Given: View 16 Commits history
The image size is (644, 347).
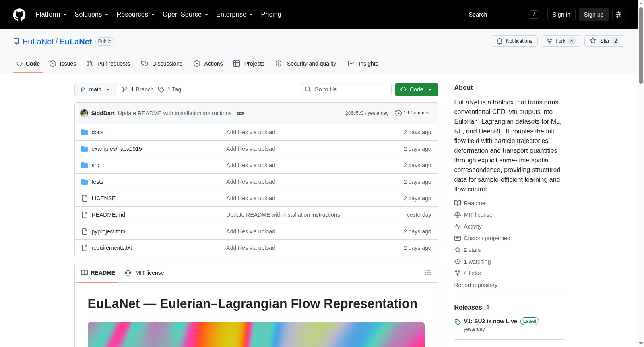Looking at the screenshot, I should tap(412, 113).
